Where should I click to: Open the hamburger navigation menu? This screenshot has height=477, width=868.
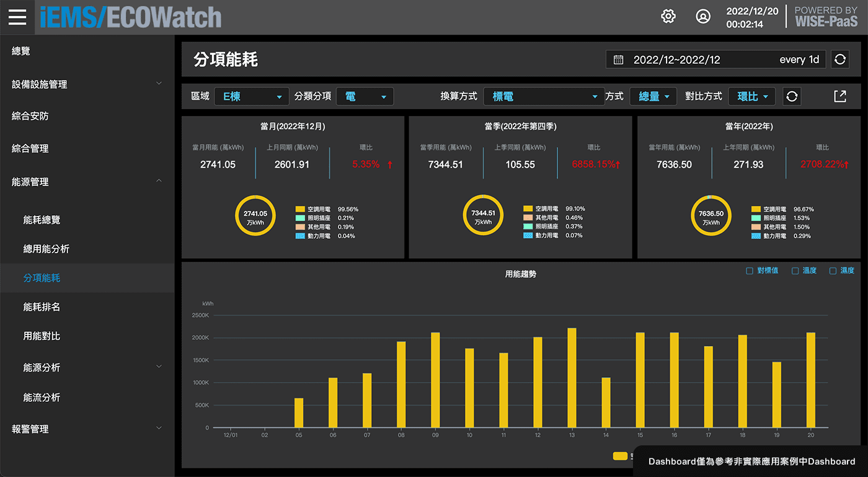click(x=17, y=17)
